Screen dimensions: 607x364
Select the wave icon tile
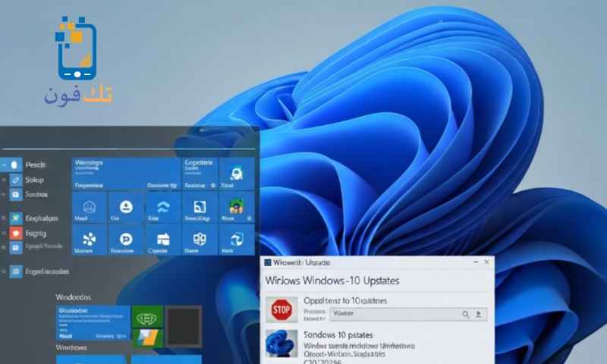(162, 208)
